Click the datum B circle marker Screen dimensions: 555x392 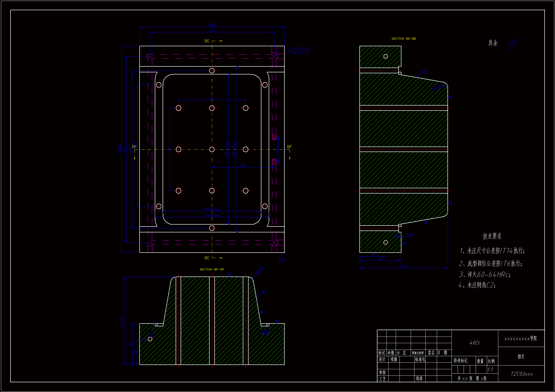tap(282, 260)
